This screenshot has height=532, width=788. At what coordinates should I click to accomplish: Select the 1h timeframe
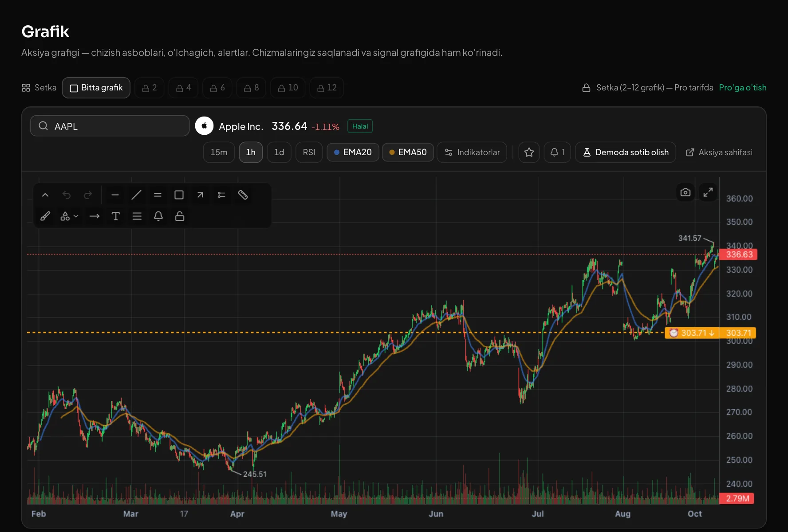251,153
